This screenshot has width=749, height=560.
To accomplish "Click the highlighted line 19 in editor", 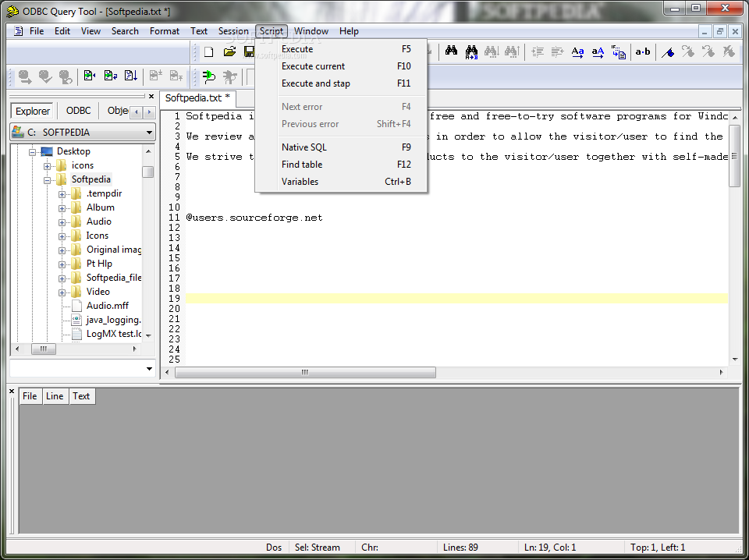I will pos(456,299).
